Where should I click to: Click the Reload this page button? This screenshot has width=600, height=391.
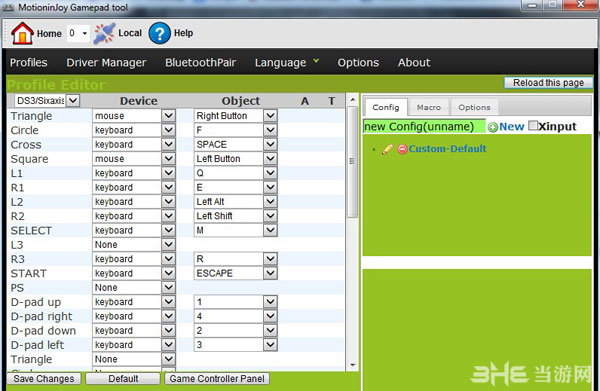548,83
